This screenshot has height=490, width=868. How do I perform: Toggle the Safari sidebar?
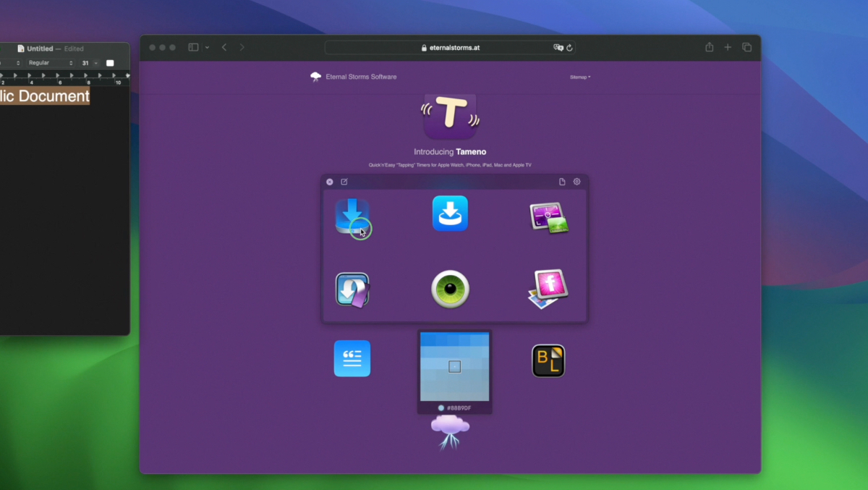[x=193, y=47]
